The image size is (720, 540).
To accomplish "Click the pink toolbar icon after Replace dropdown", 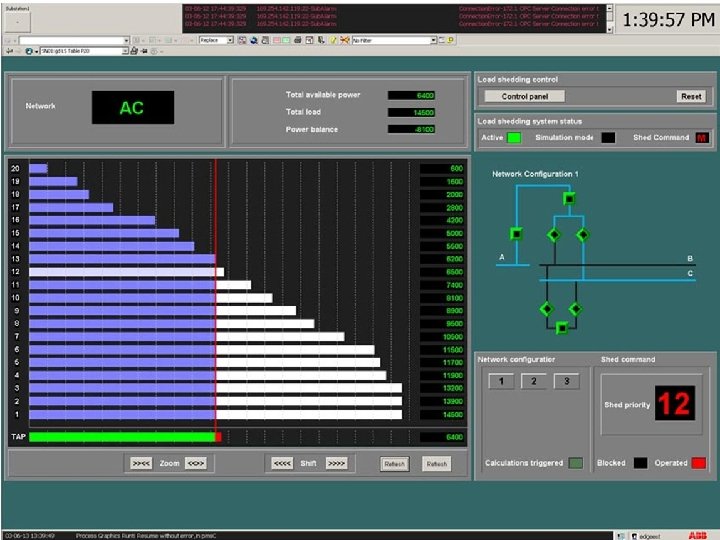I will point(276,40).
